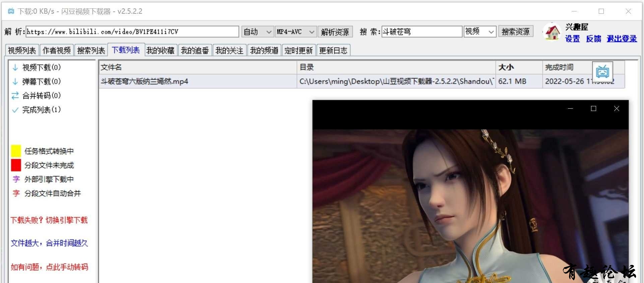This screenshot has height=283, width=644.
Task: Click the 兴趣屋 username text
Action: pos(577,27)
